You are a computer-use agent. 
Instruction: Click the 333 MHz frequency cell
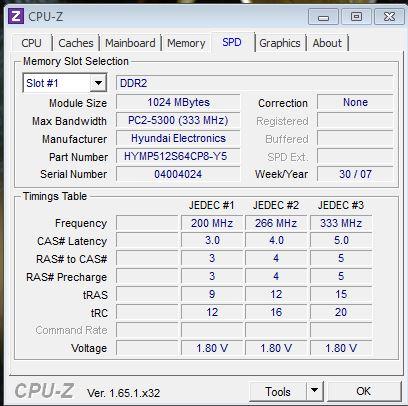pyautogui.click(x=341, y=223)
